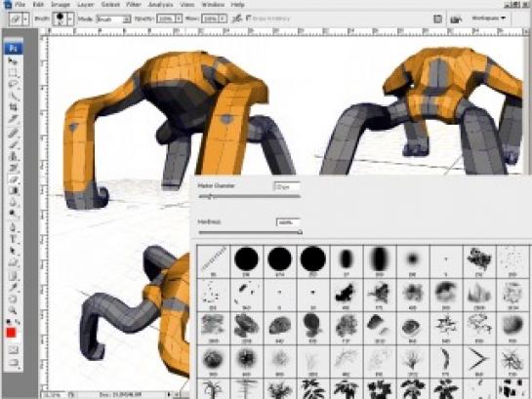The image size is (532, 399).
Task: Toggle airbrush mode in options bar
Action: pyautogui.click(x=237, y=19)
